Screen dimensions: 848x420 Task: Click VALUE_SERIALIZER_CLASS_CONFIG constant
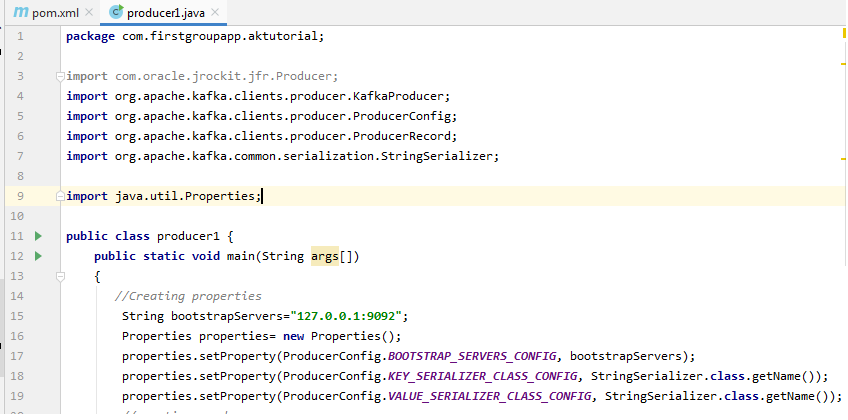pos(489,396)
